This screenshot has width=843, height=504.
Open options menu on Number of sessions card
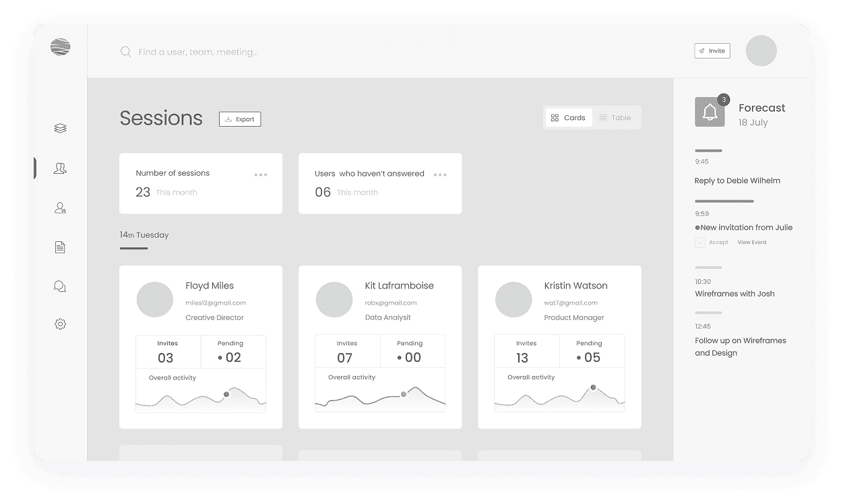(x=261, y=174)
